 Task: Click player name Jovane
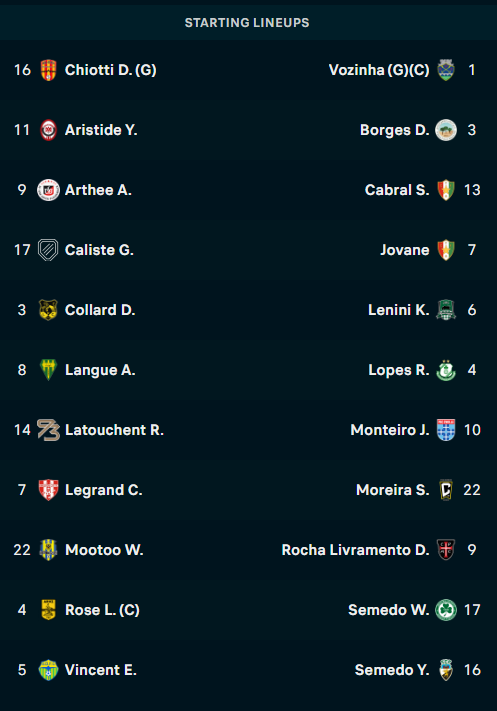click(404, 250)
